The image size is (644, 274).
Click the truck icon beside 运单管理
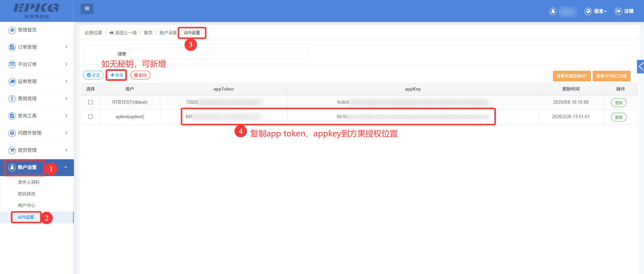(12, 81)
